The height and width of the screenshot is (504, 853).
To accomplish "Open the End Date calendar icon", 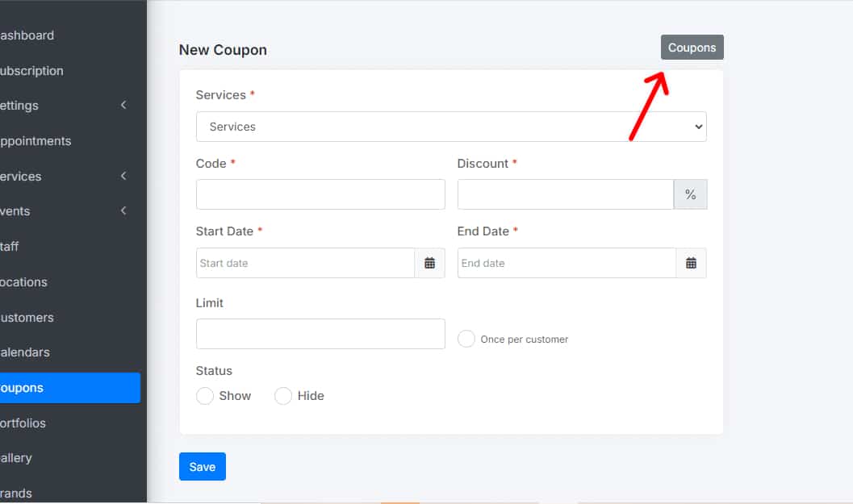I will coord(691,263).
